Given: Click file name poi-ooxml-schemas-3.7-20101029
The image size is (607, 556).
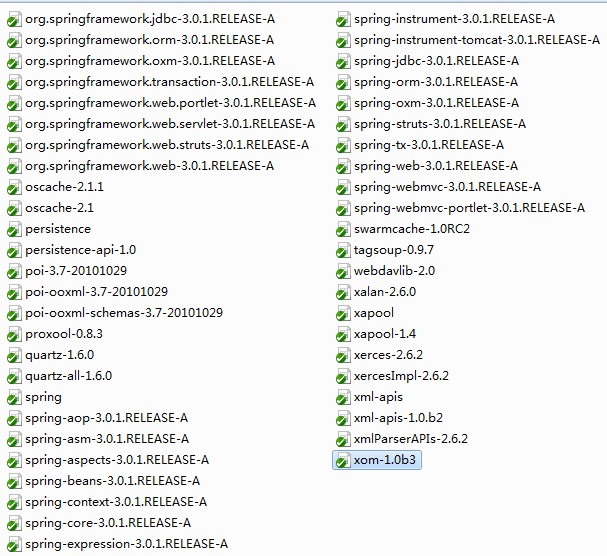Looking at the screenshot, I should (x=124, y=313).
